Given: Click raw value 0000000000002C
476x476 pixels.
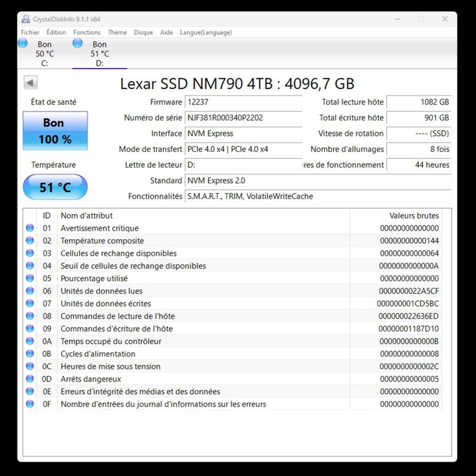Looking at the screenshot, I should pyautogui.click(x=409, y=366).
